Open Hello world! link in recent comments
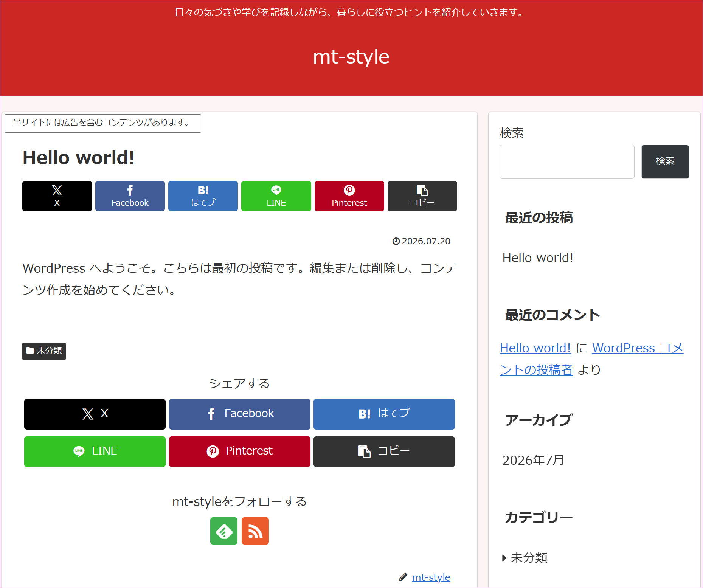 click(535, 348)
